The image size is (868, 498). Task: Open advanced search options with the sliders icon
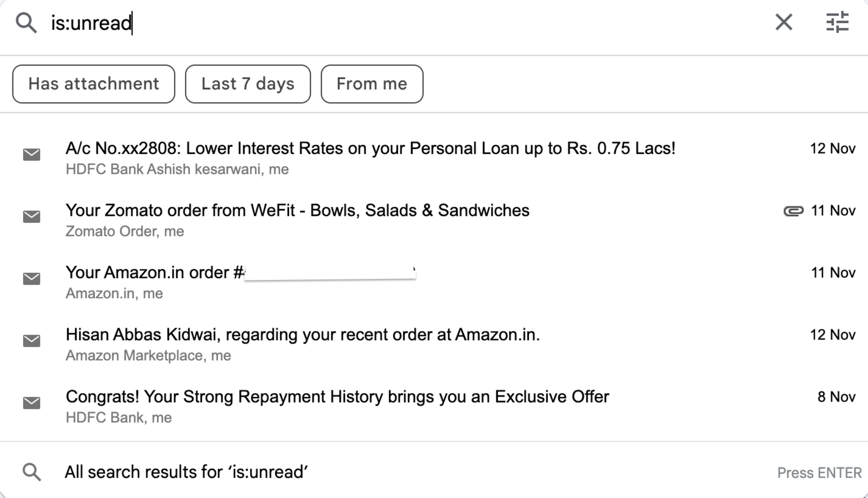(x=837, y=23)
